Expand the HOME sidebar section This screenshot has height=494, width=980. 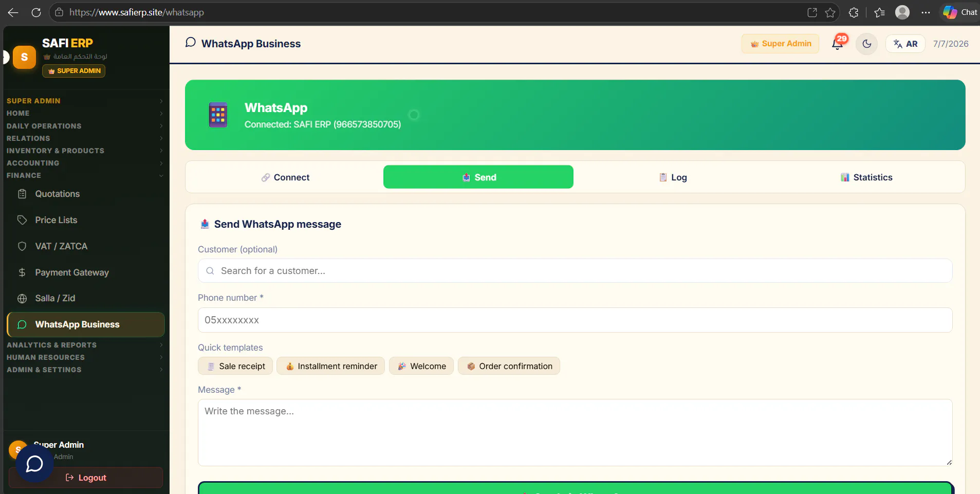[x=85, y=113]
